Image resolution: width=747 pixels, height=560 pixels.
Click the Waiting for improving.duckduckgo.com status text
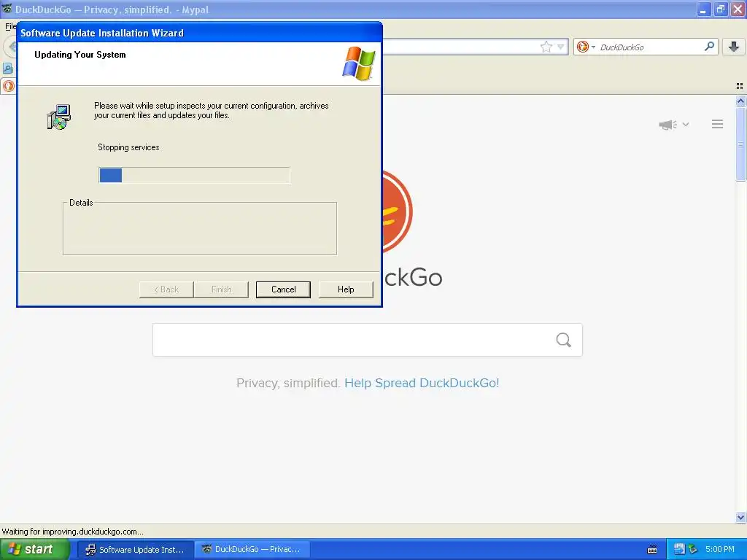pos(72,532)
